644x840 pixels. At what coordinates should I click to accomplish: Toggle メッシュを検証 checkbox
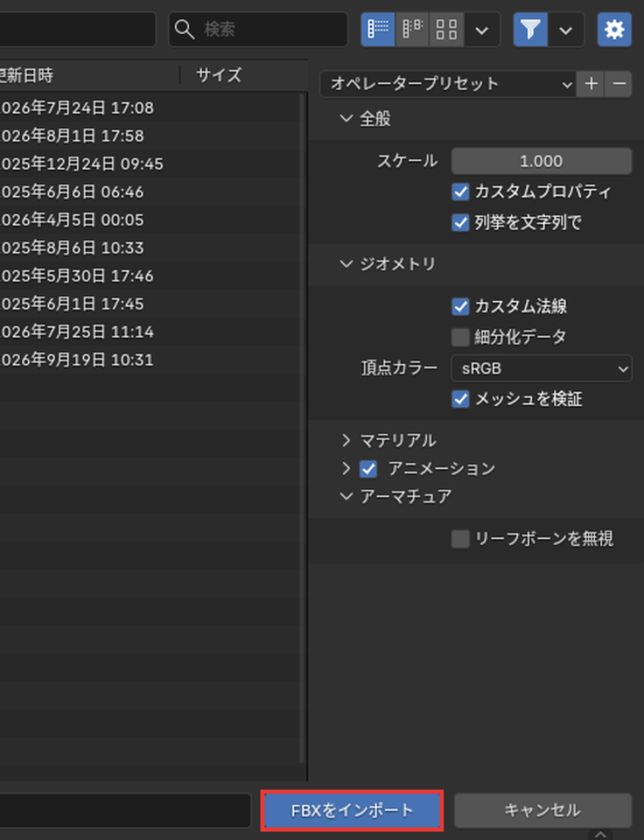coord(460,399)
